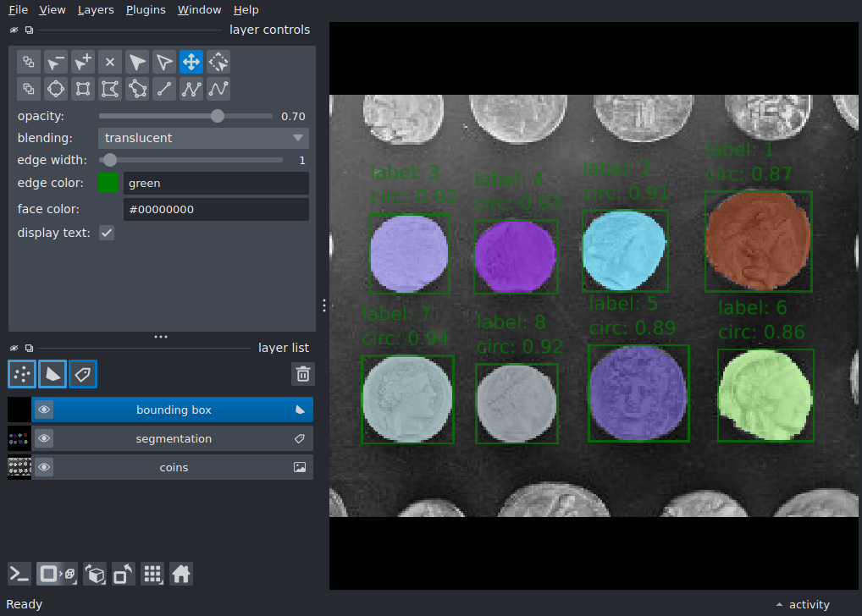This screenshot has width=862, height=616.
Task: Select the transform mode tool
Action: 218,62
